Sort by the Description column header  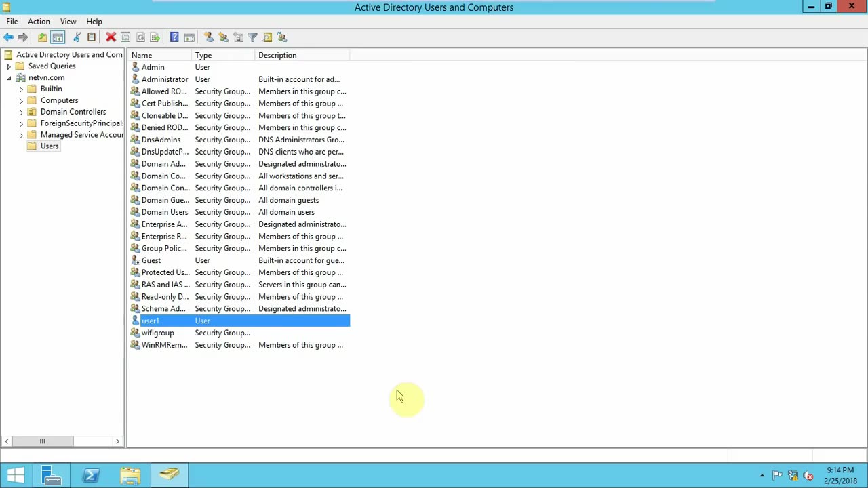(x=302, y=55)
